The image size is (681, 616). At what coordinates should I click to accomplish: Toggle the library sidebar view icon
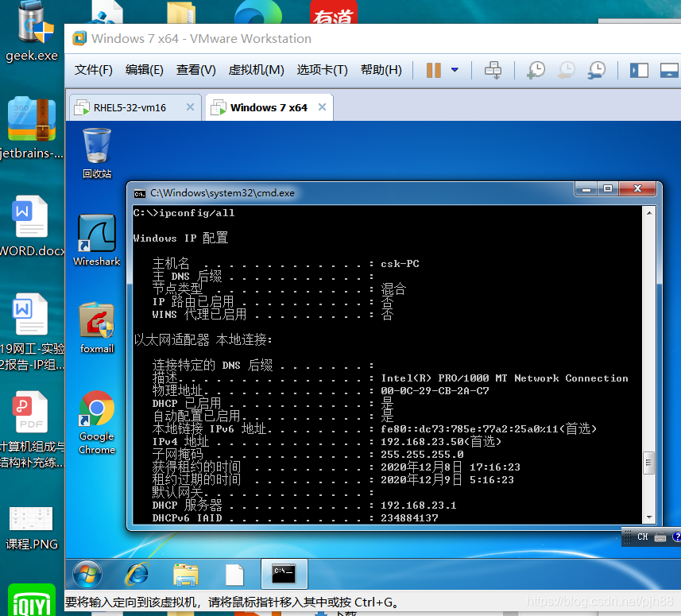(640, 70)
